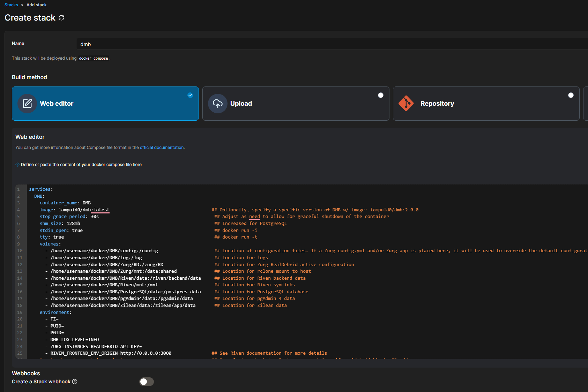The image size is (588, 392).
Task: Click the RIVEN_FRONTEND_ENV_ORIGIN line
Action: coord(108,353)
